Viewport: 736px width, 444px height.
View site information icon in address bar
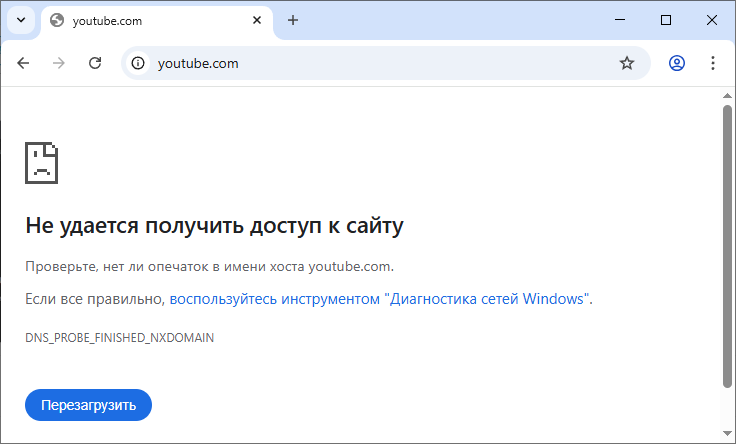point(139,63)
